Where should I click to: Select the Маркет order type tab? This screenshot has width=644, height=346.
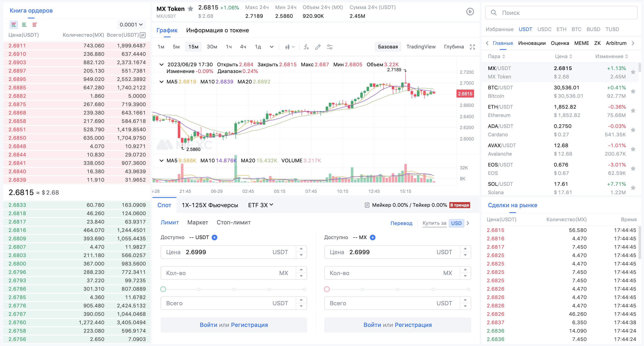pos(197,222)
